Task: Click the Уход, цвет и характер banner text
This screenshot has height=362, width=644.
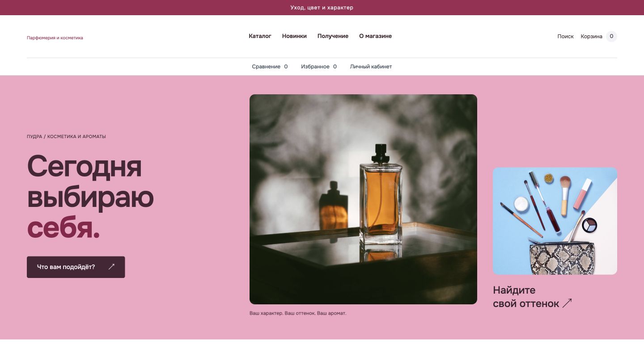Action: 322,8
